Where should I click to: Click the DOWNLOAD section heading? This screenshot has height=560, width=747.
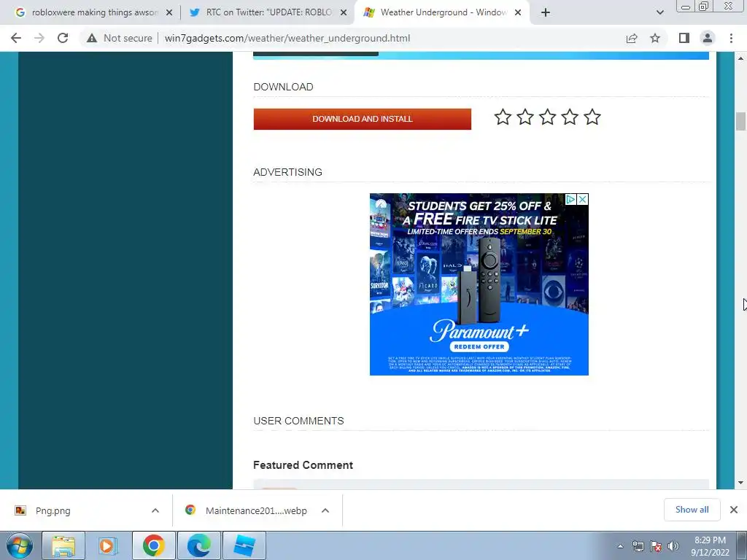pyautogui.click(x=284, y=87)
